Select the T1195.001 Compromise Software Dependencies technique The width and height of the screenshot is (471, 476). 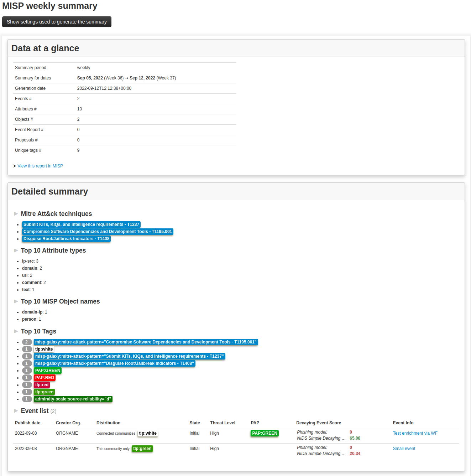click(98, 232)
